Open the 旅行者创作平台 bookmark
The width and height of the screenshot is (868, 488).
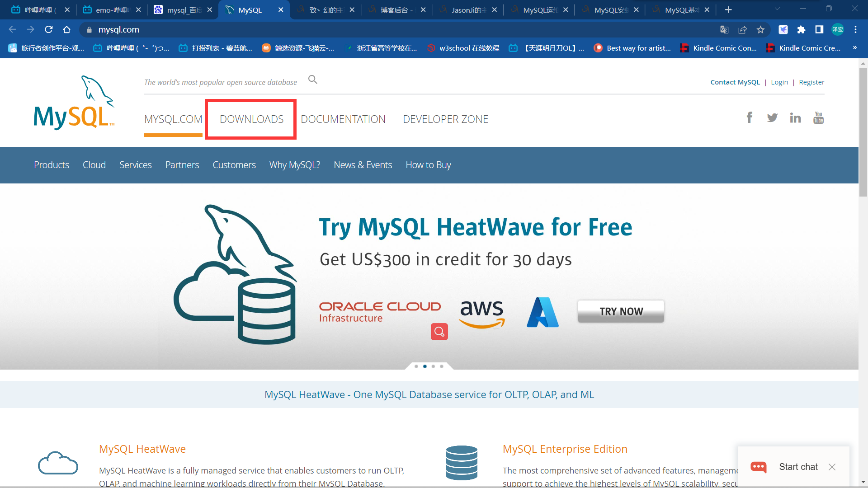point(46,48)
